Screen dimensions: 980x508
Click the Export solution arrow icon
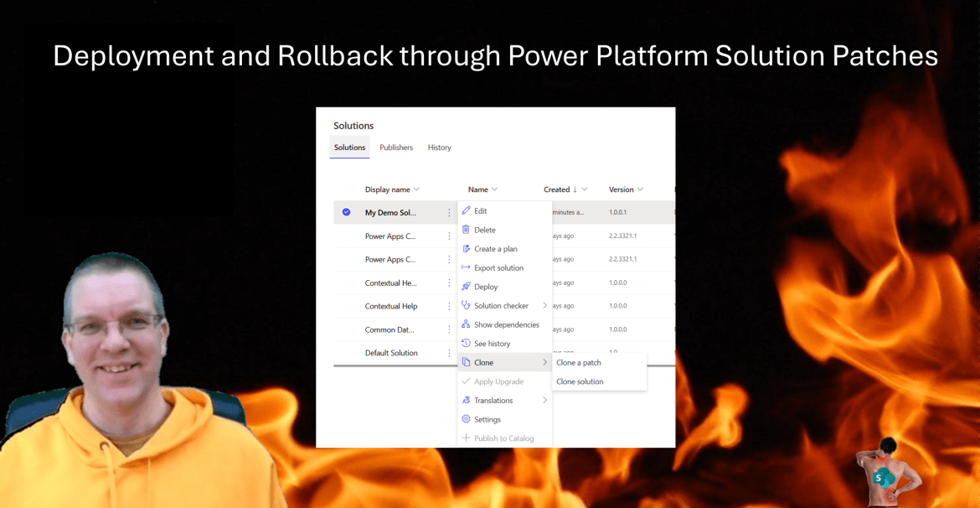click(x=466, y=267)
